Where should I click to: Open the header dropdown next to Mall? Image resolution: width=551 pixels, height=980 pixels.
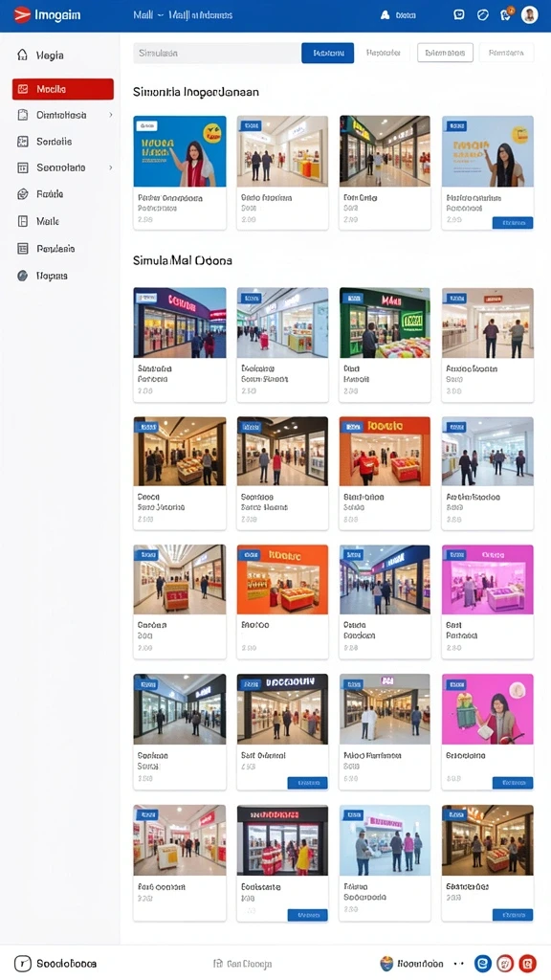point(160,15)
